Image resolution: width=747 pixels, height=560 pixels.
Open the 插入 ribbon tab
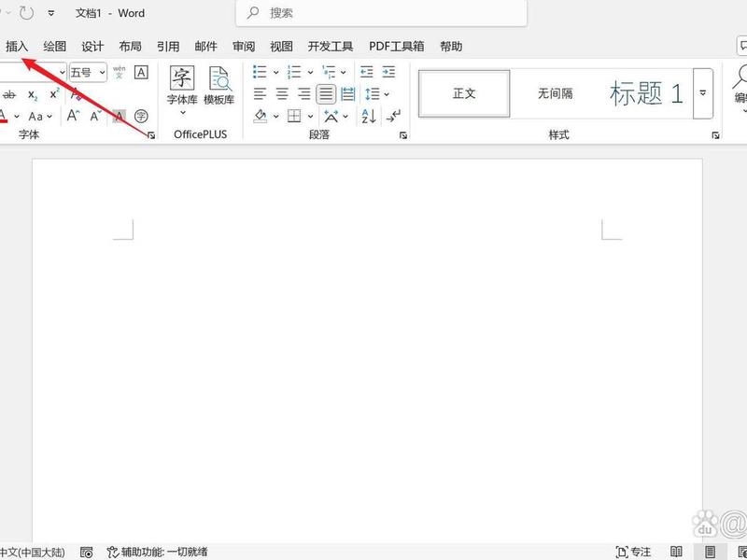click(17, 46)
